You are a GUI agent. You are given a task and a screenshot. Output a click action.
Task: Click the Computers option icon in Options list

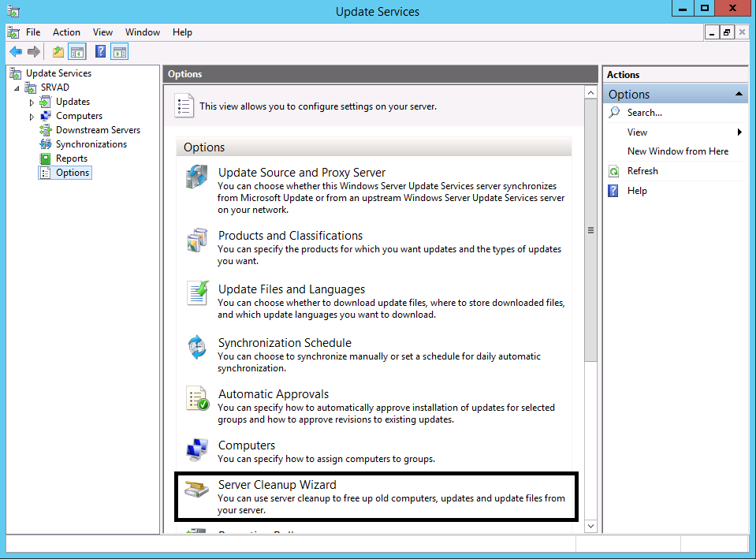tap(197, 449)
